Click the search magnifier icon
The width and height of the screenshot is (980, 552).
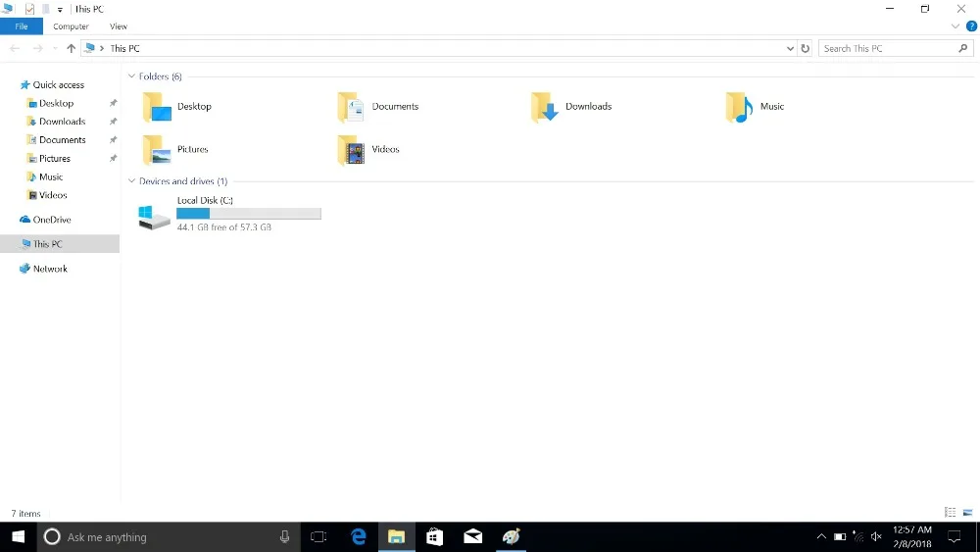click(963, 48)
